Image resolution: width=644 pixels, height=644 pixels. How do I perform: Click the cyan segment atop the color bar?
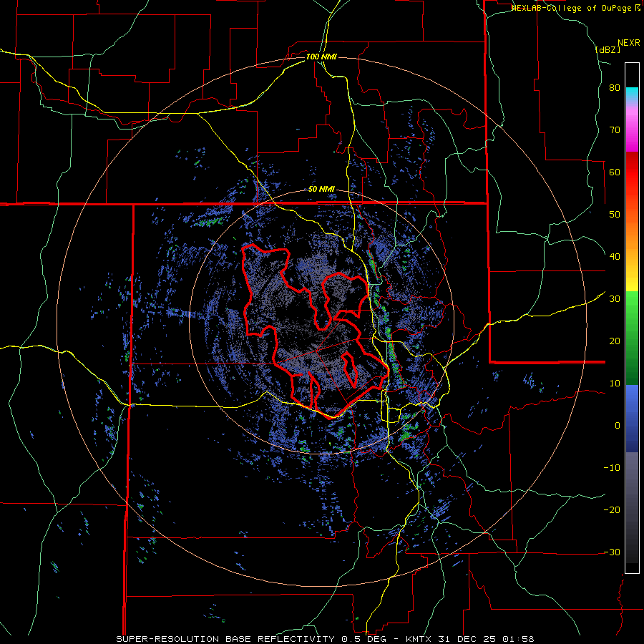[x=632, y=92]
